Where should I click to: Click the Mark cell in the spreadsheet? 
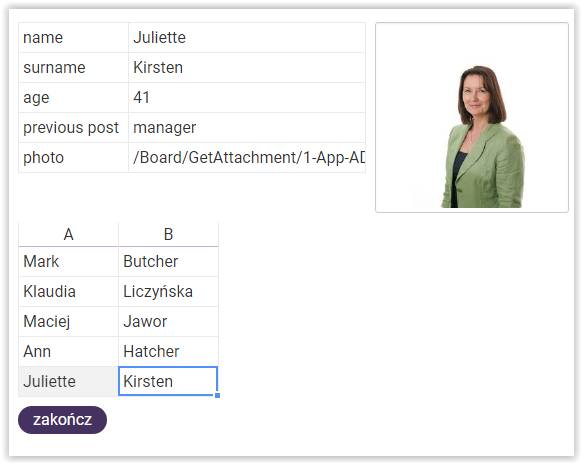pos(68,261)
